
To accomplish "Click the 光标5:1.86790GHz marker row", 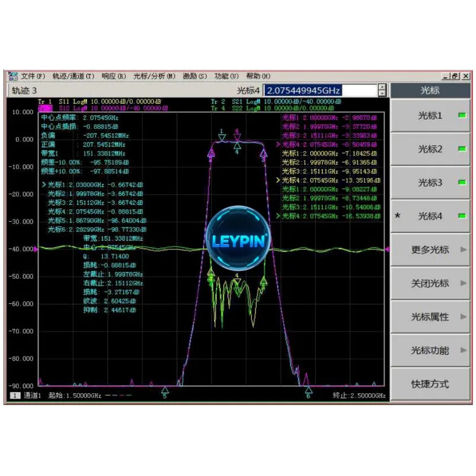I will click(97, 221).
